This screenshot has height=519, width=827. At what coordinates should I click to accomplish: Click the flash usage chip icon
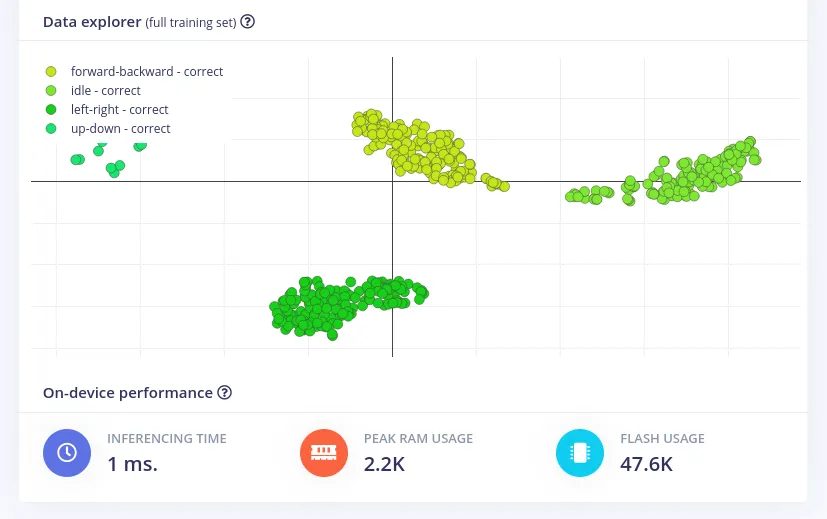click(x=580, y=453)
